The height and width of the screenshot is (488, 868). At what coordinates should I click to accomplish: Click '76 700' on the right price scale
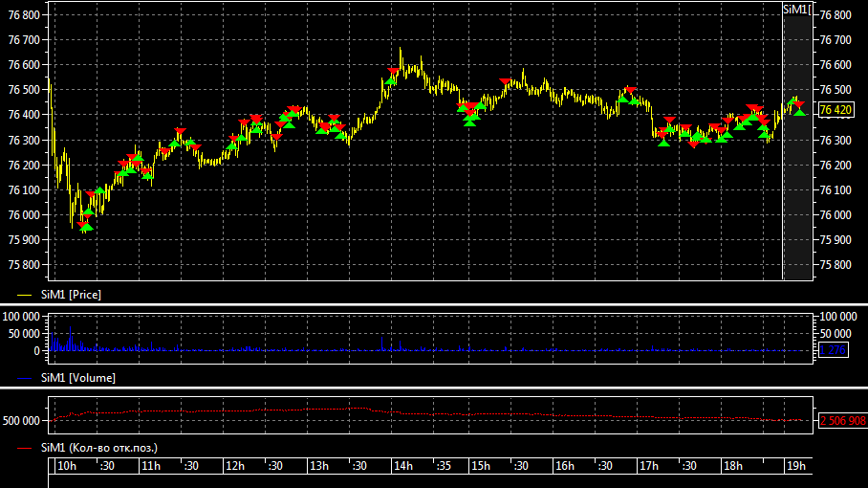pos(835,40)
